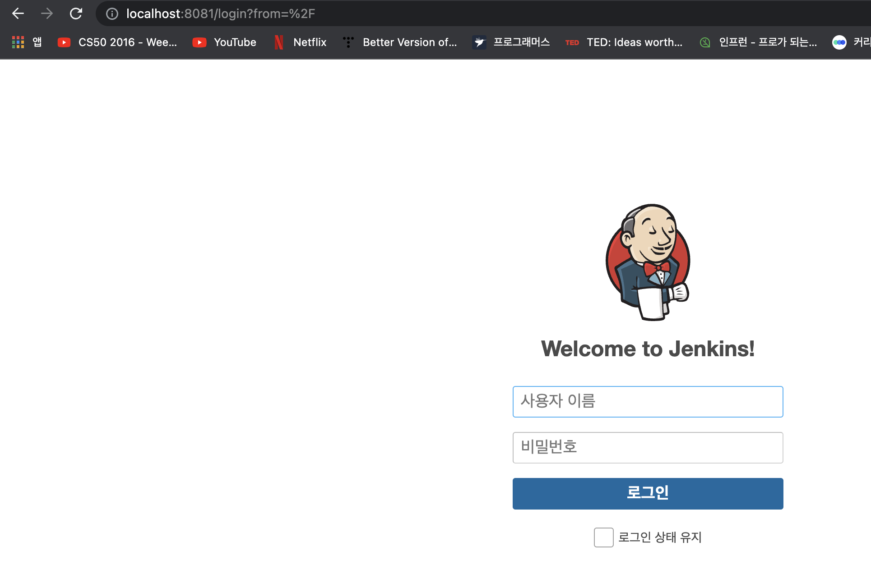Open the TED: Ideas worth bookmark

click(x=624, y=42)
